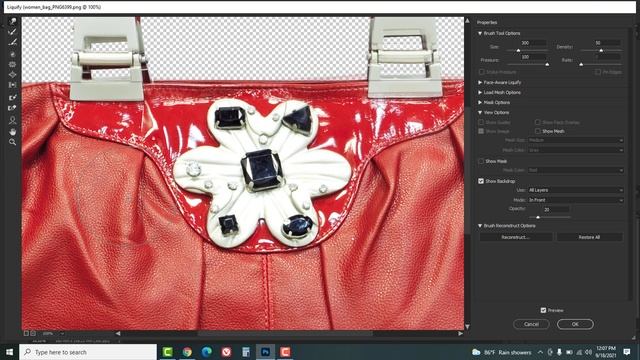640x360 pixels.
Task: Collapse the View Options section
Action: pyautogui.click(x=480, y=113)
